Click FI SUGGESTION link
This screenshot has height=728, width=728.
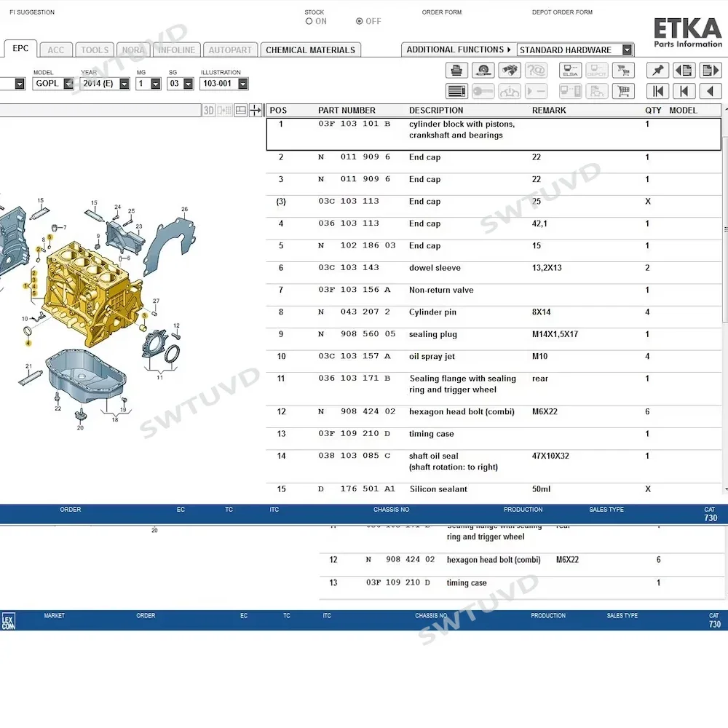click(32, 12)
